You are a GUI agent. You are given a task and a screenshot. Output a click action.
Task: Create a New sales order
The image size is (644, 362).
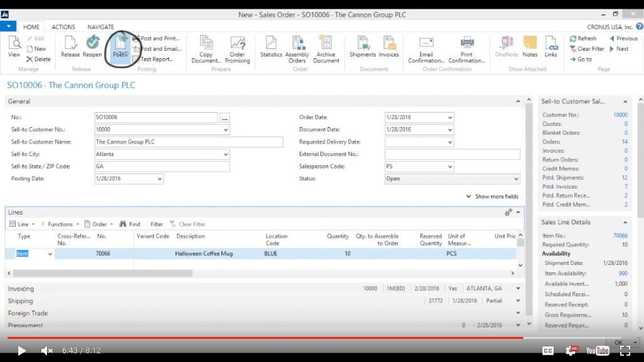coord(36,48)
